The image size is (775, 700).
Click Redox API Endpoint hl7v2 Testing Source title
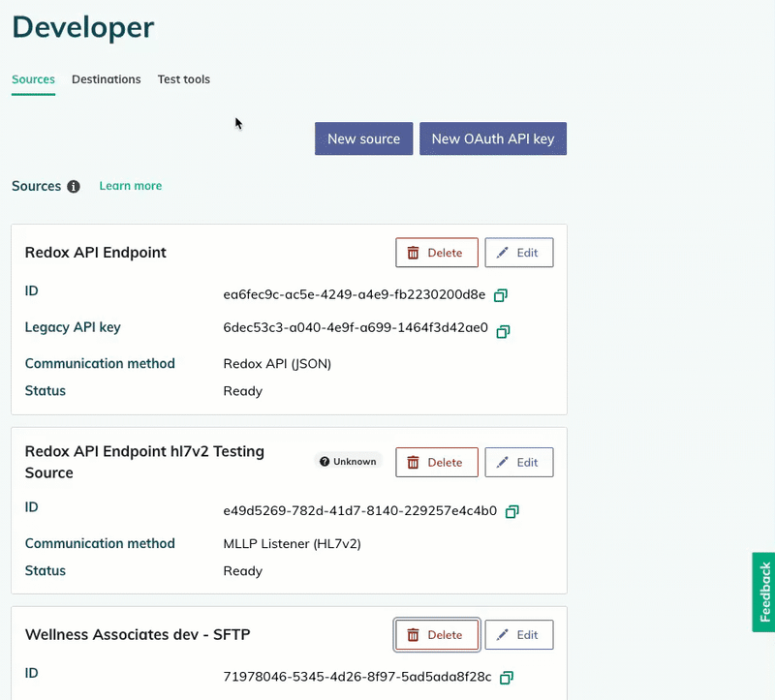coord(144,462)
